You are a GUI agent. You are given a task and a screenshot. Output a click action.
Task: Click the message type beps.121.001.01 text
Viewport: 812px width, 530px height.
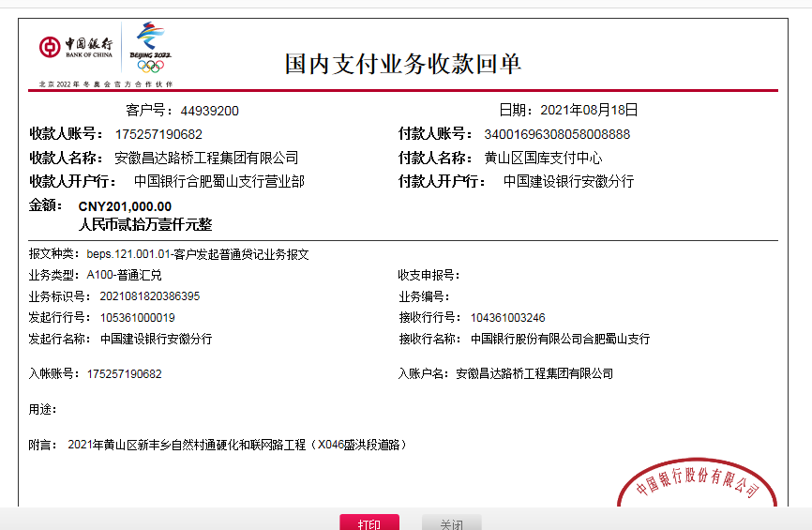pyautogui.click(x=197, y=254)
